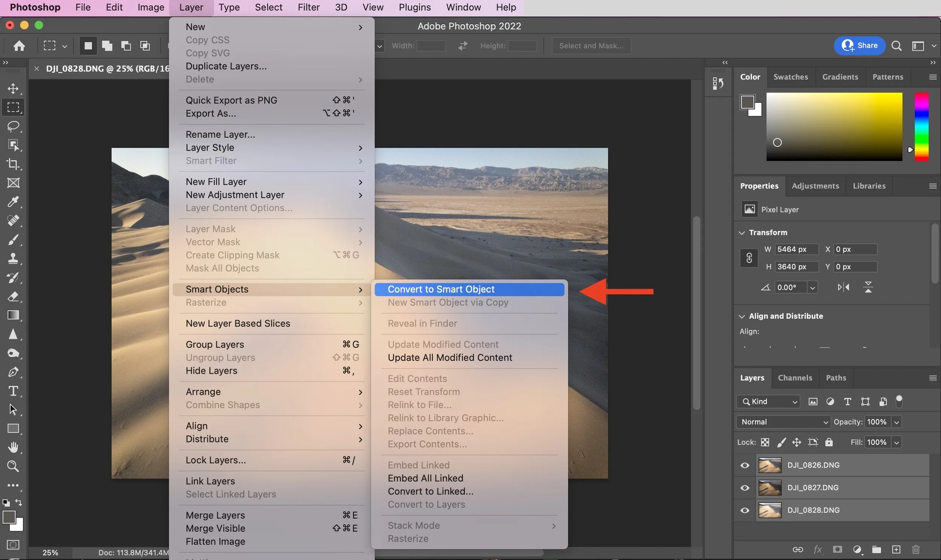The image size is (941, 560).
Task: Click the rainbow hue slider strip
Action: [921, 127]
